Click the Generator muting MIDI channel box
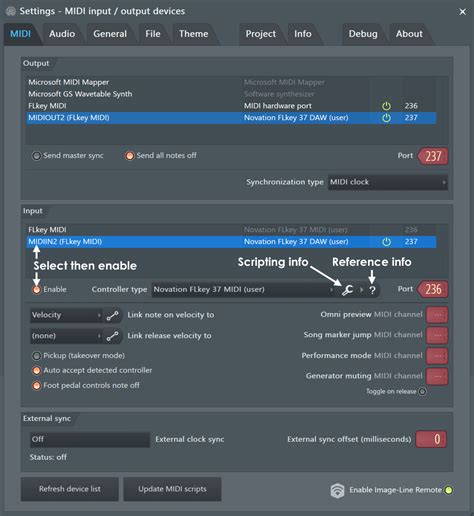The height and width of the screenshot is (516, 474). pos(437,376)
